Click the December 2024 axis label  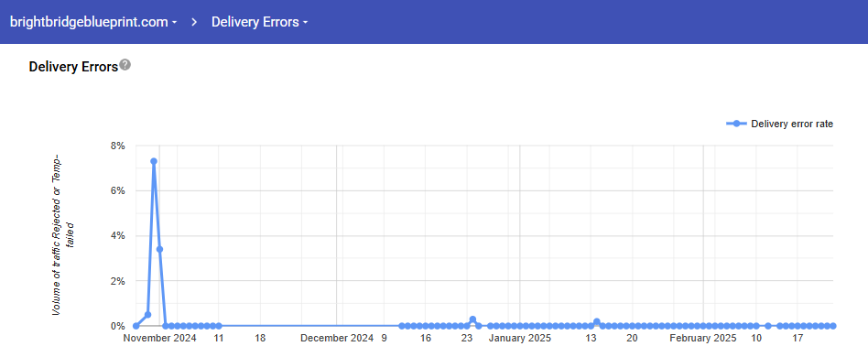click(337, 338)
